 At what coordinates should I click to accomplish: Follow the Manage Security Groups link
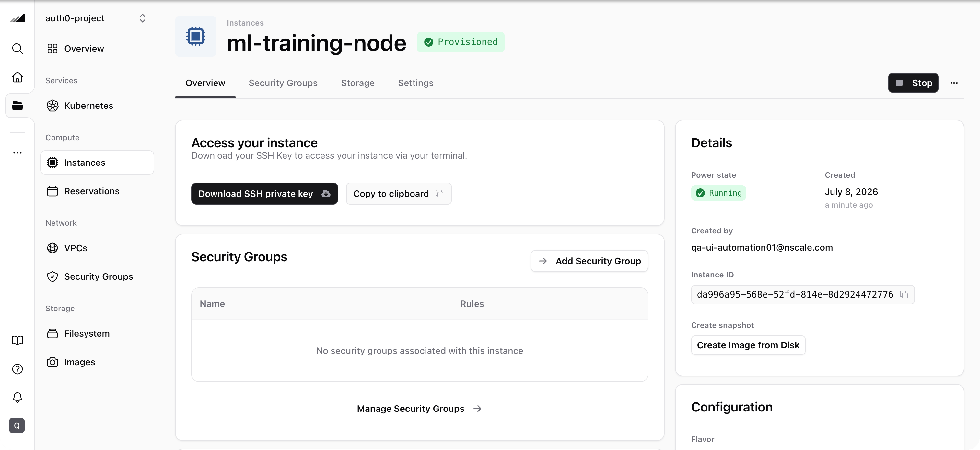click(x=420, y=409)
